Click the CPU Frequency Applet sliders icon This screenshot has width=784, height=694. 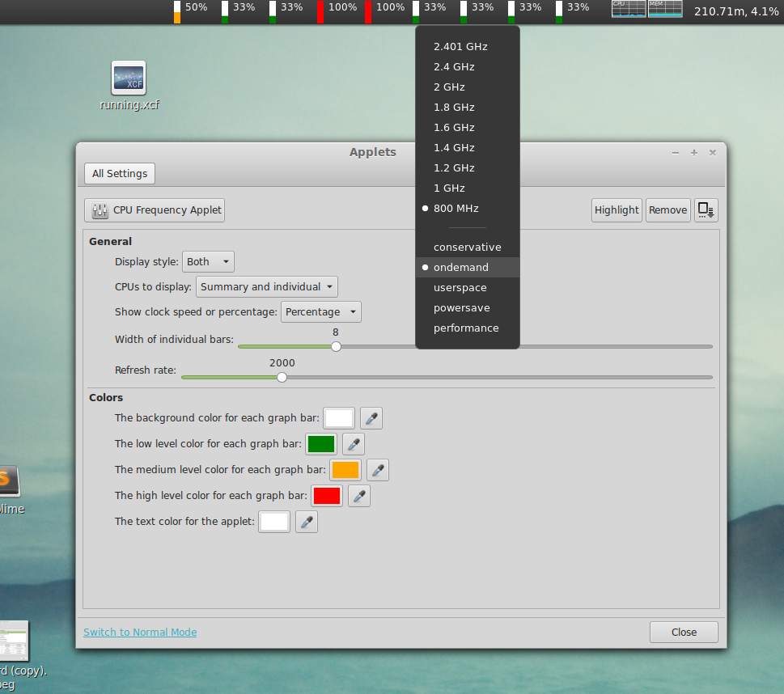[x=99, y=210]
